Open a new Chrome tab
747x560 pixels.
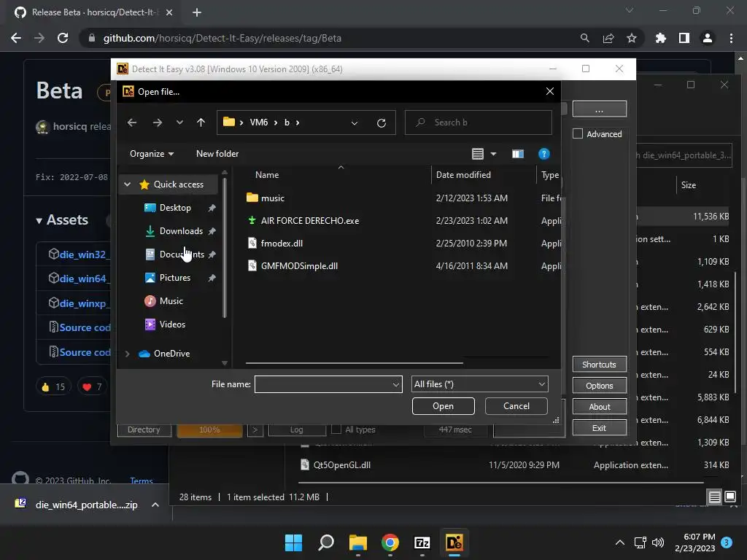tap(197, 12)
